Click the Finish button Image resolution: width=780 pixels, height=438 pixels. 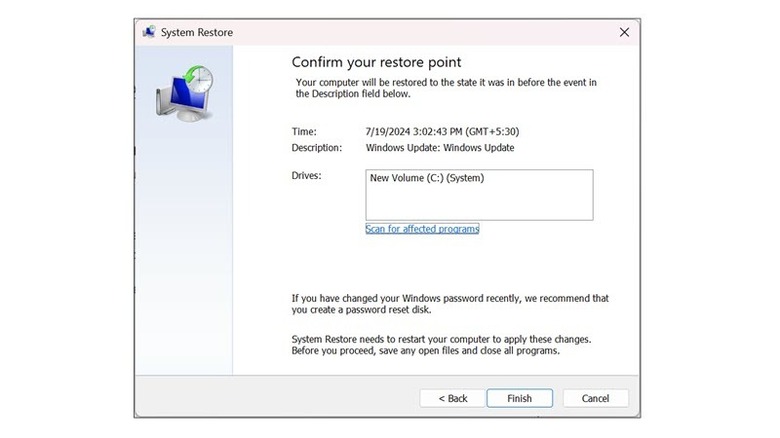pyautogui.click(x=519, y=398)
